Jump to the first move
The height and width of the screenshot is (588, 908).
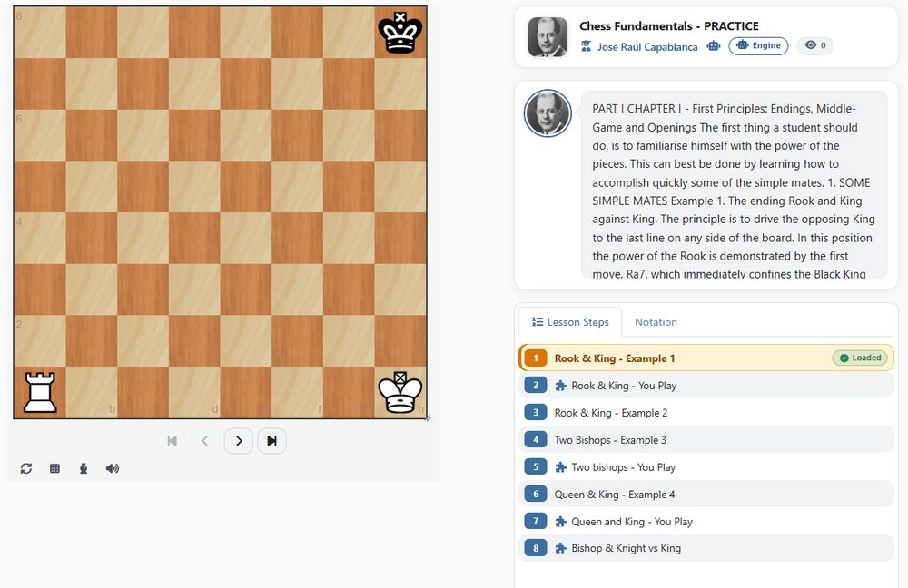[x=172, y=441]
